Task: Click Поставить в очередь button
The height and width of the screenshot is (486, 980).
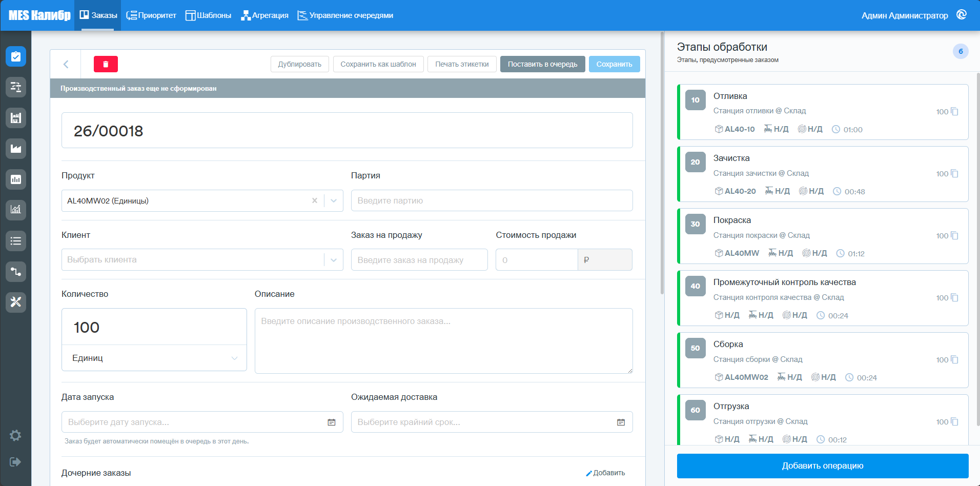Action: tap(542, 64)
